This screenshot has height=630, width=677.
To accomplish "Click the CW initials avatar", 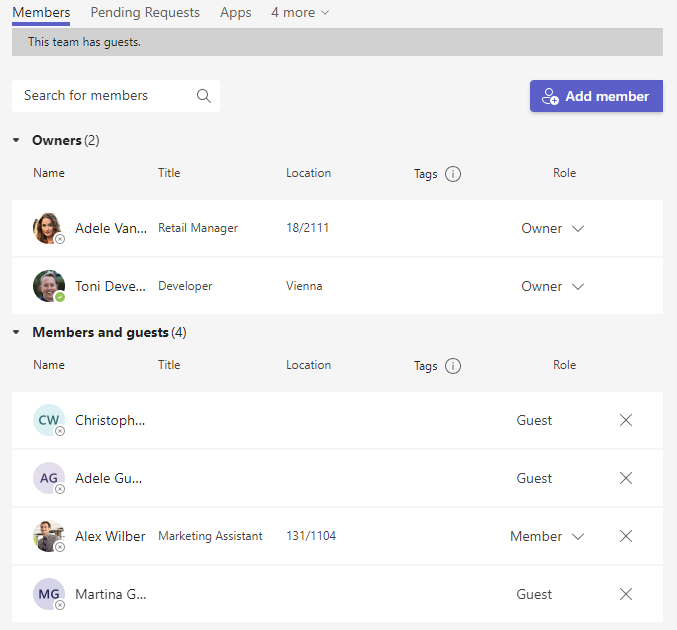I will tap(48, 420).
